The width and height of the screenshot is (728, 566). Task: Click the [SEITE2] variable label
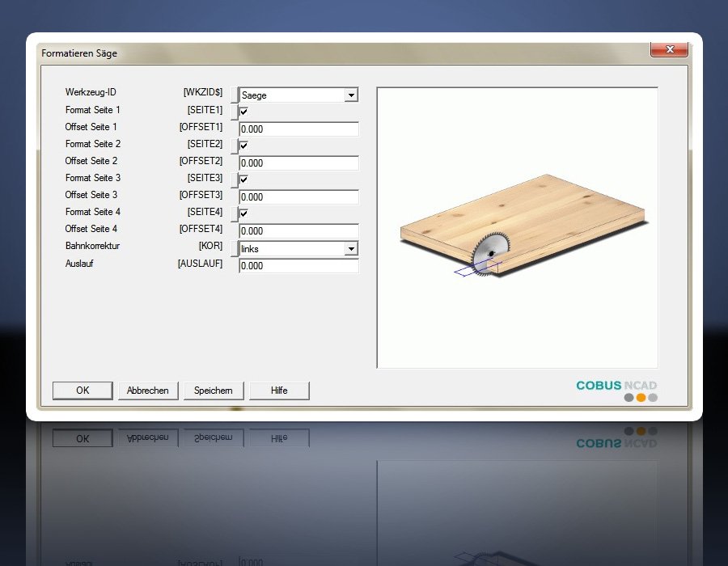205,144
